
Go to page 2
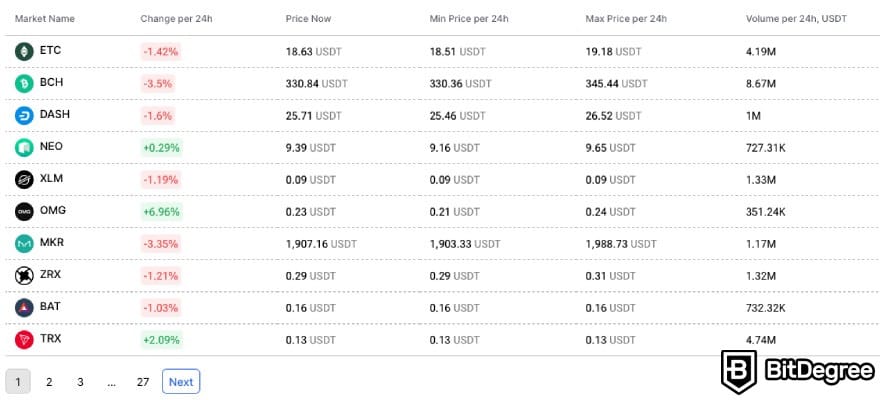[x=49, y=382]
